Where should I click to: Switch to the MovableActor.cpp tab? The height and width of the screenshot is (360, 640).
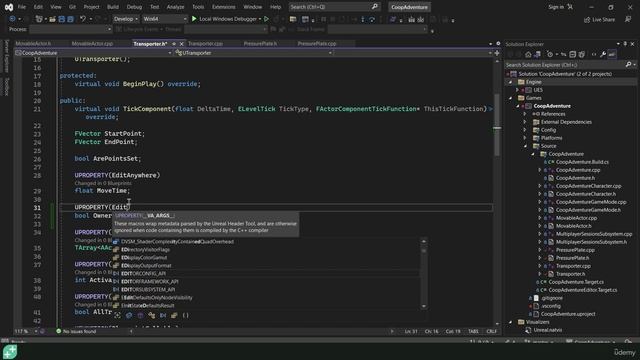[x=92, y=44]
